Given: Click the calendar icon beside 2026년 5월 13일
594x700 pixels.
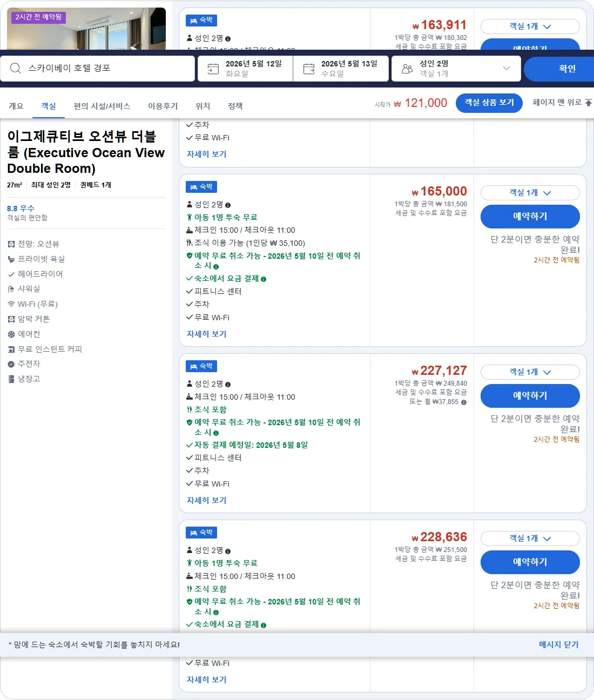Looking at the screenshot, I should tap(309, 69).
